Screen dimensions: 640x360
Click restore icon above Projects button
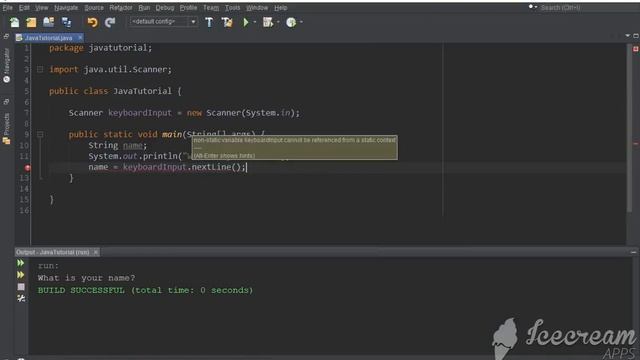pos(6,101)
